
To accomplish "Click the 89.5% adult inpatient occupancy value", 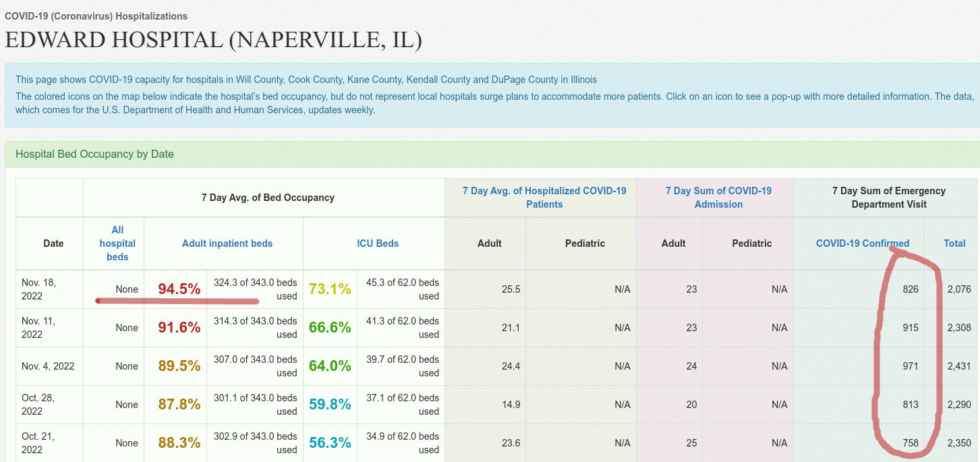I will click(179, 366).
